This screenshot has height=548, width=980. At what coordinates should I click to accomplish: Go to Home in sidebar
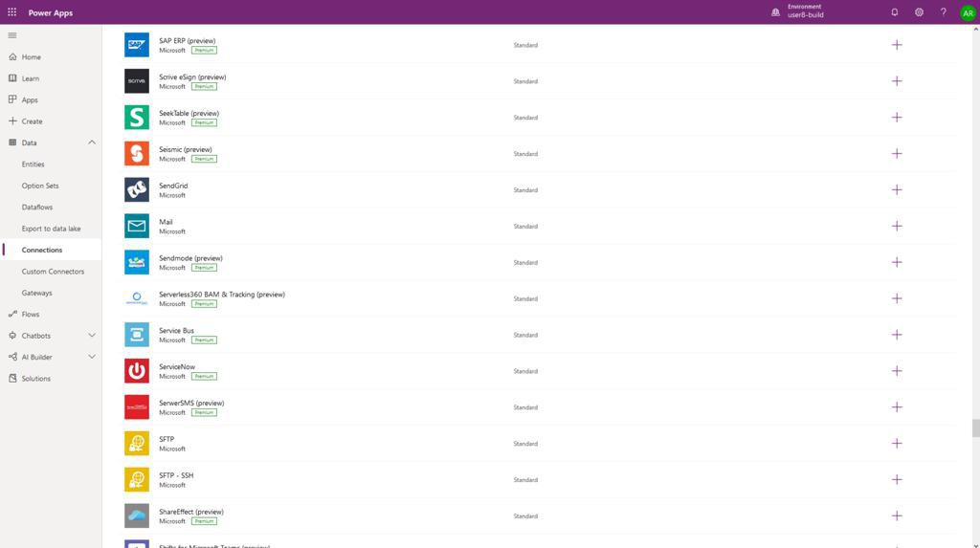[51, 56]
